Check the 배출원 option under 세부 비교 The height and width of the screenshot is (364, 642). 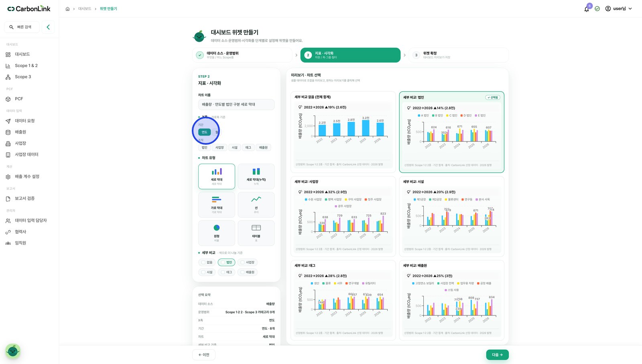coord(248,272)
